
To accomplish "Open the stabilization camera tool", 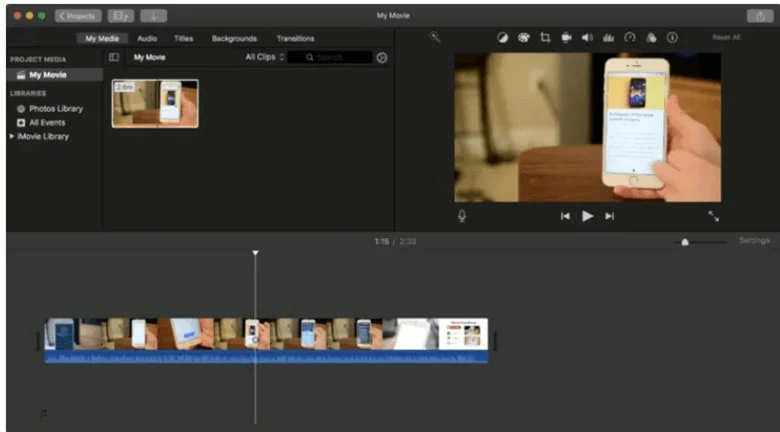I will [x=566, y=38].
